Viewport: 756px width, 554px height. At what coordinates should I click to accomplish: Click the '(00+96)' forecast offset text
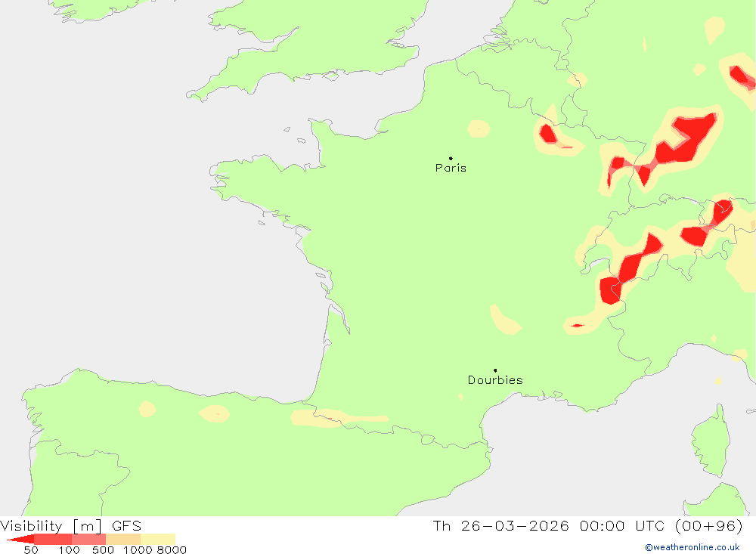click(x=709, y=525)
